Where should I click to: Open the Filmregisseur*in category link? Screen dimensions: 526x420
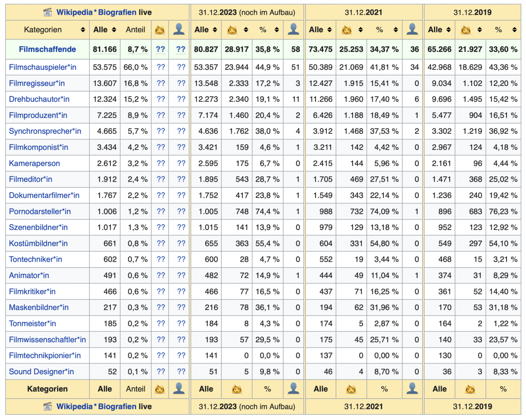point(37,83)
